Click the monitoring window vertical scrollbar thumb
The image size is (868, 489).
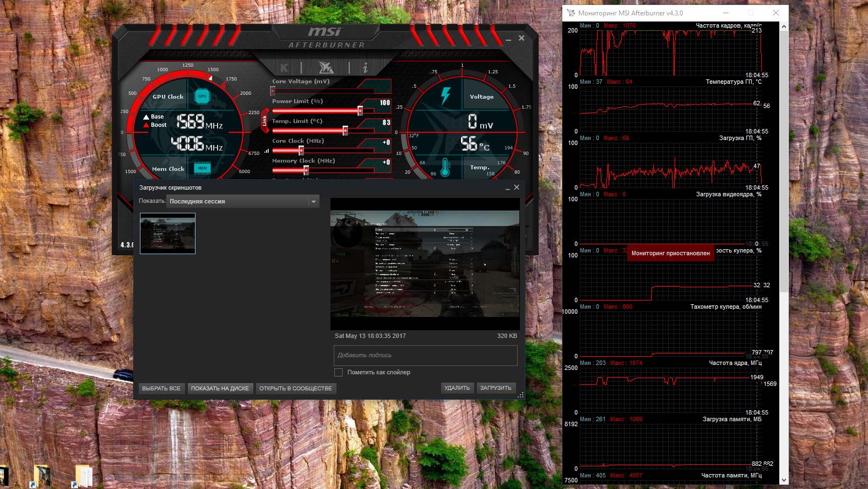(x=784, y=162)
